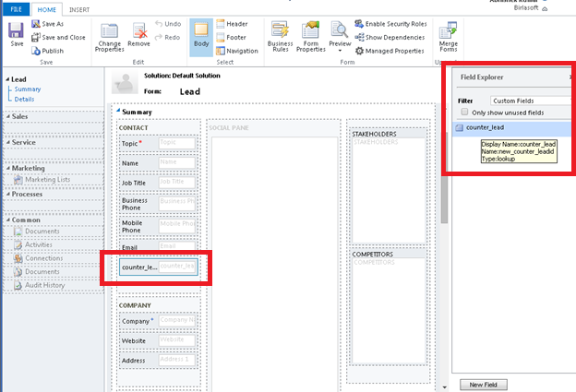
Task: Select the Header section
Action: coord(233,24)
